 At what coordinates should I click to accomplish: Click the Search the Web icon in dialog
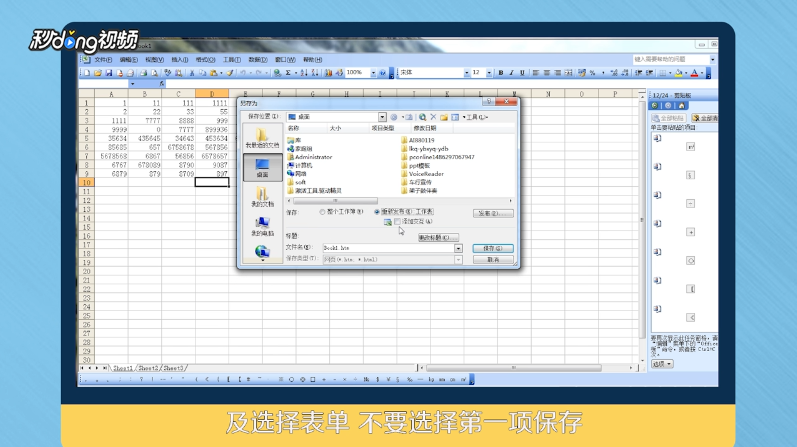(x=422, y=117)
